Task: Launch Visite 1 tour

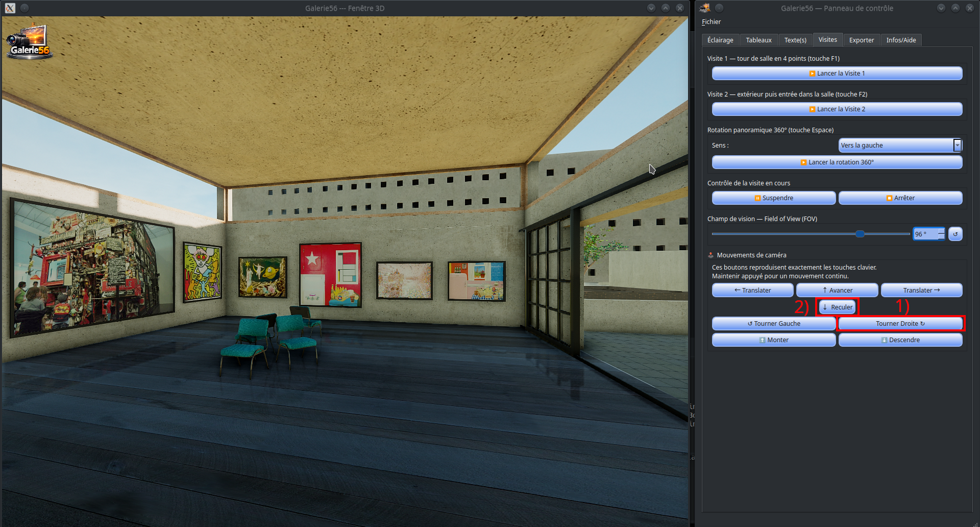Action: (837, 74)
